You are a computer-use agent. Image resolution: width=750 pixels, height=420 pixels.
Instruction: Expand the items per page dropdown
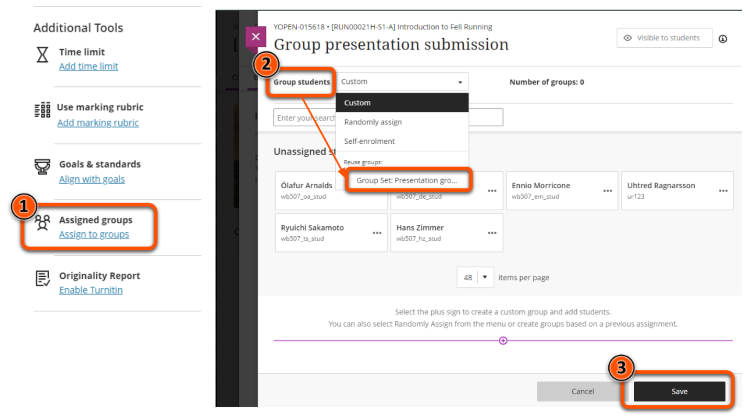[474, 277]
